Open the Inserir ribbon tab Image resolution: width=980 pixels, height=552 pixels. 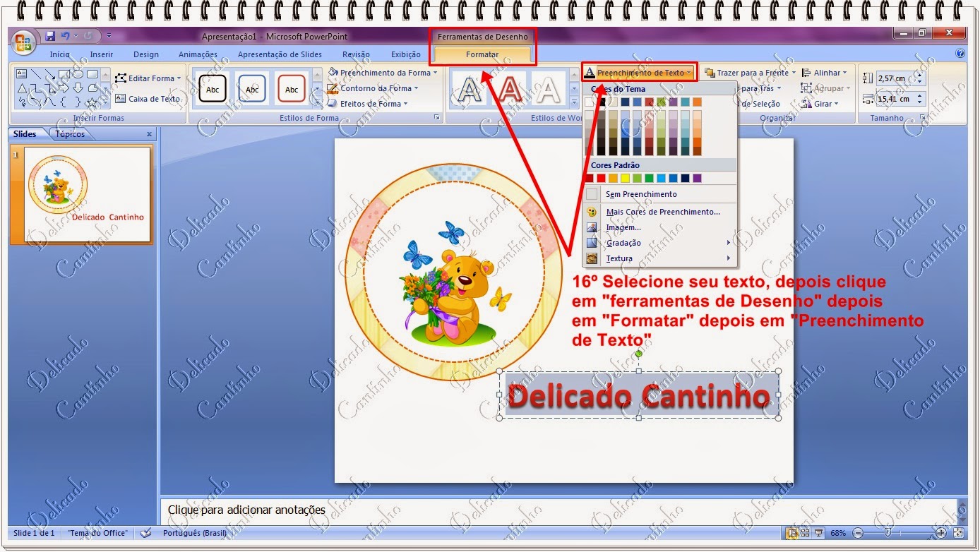[x=102, y=54]
